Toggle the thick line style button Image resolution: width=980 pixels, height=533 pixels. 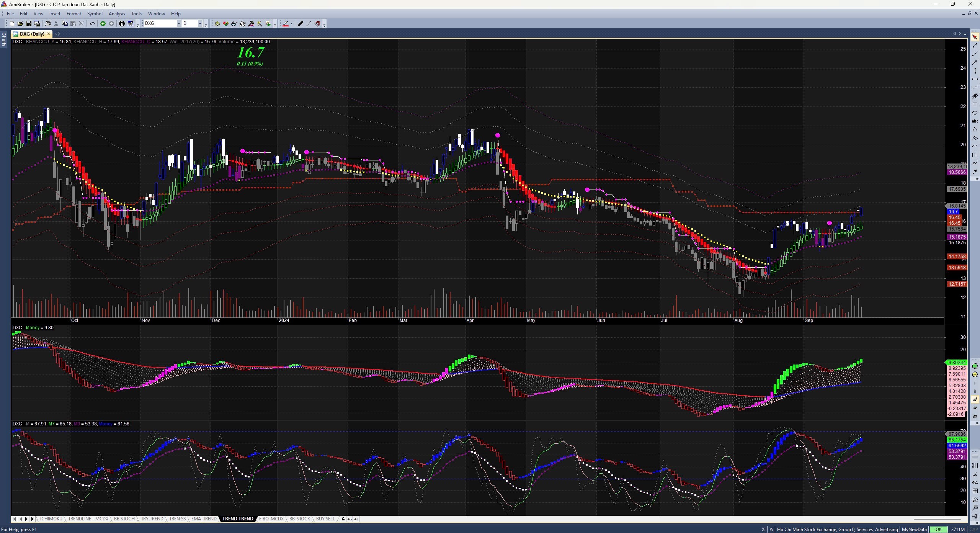pos(300,23)
